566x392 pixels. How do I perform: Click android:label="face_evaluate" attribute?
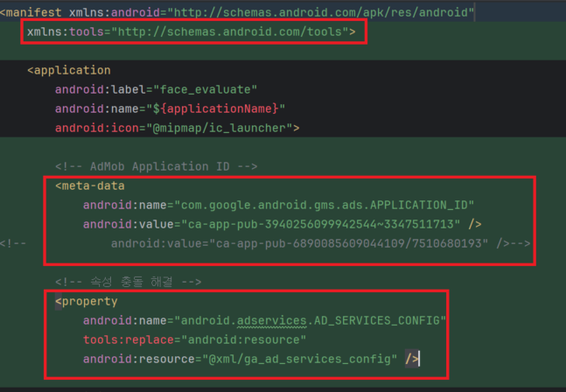(156, 89)
